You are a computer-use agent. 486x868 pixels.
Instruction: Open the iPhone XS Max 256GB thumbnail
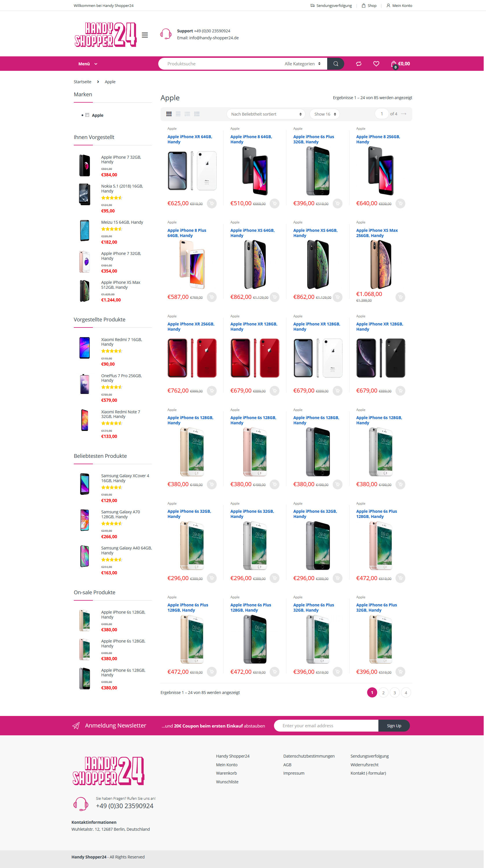click(x=380, y=264)
